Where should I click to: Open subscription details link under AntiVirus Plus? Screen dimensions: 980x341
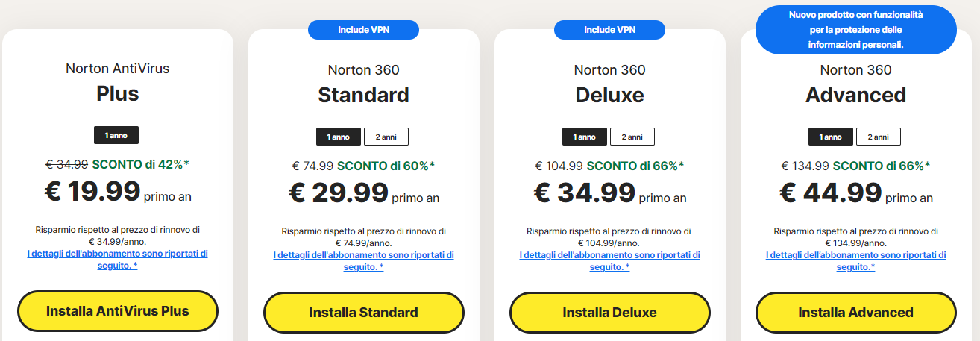[118, 260]
